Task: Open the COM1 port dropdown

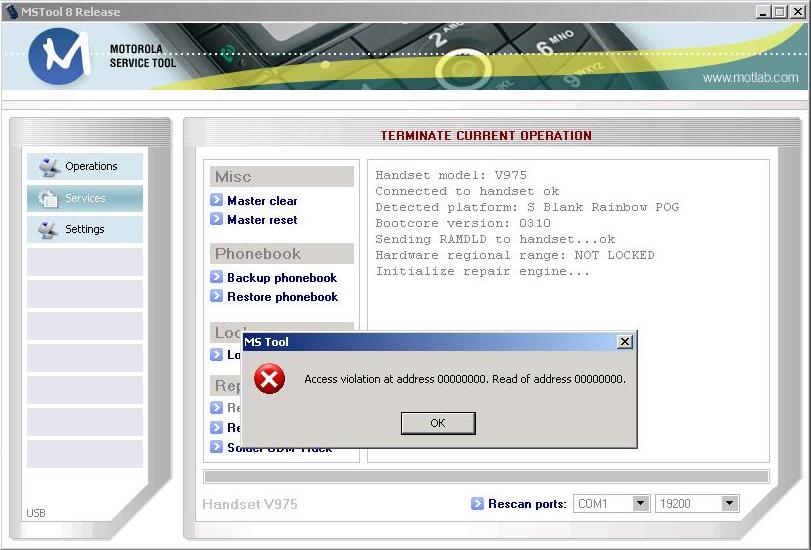Action: (x=640, y=503)
